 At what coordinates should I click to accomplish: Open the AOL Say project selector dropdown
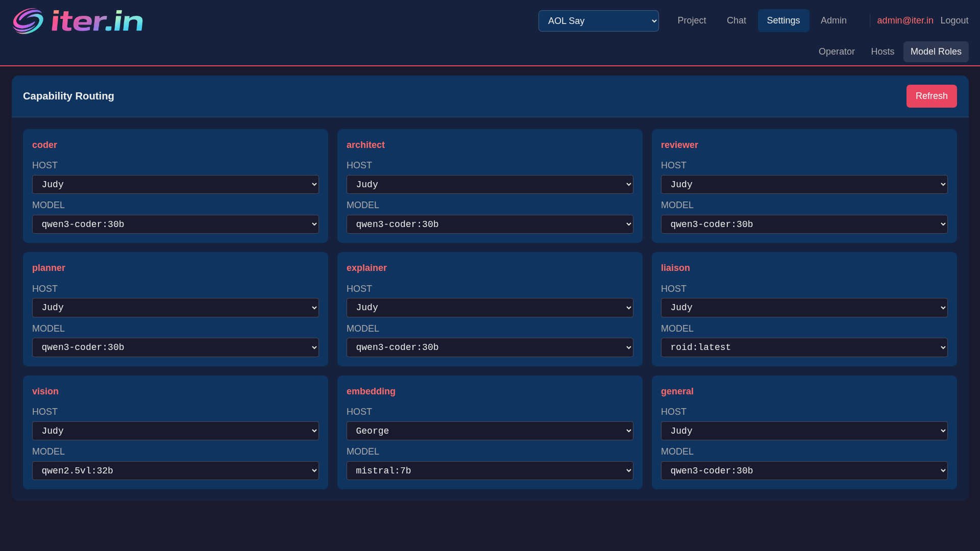[598, 21]
